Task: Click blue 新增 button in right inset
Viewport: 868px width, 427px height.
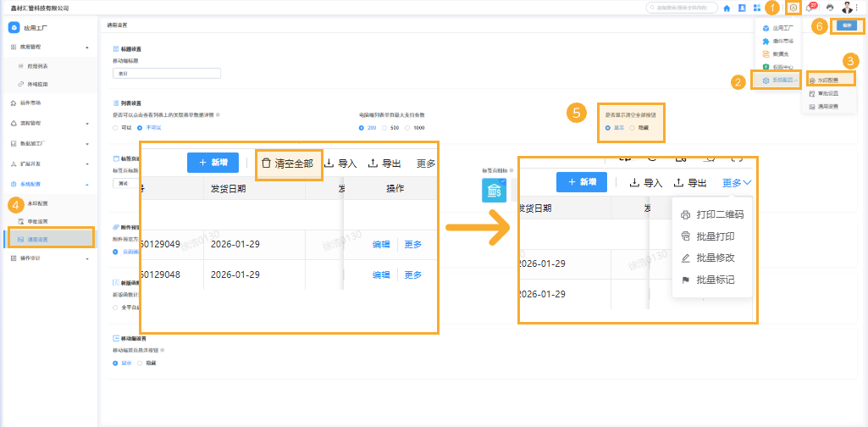Action: point(581,182)
